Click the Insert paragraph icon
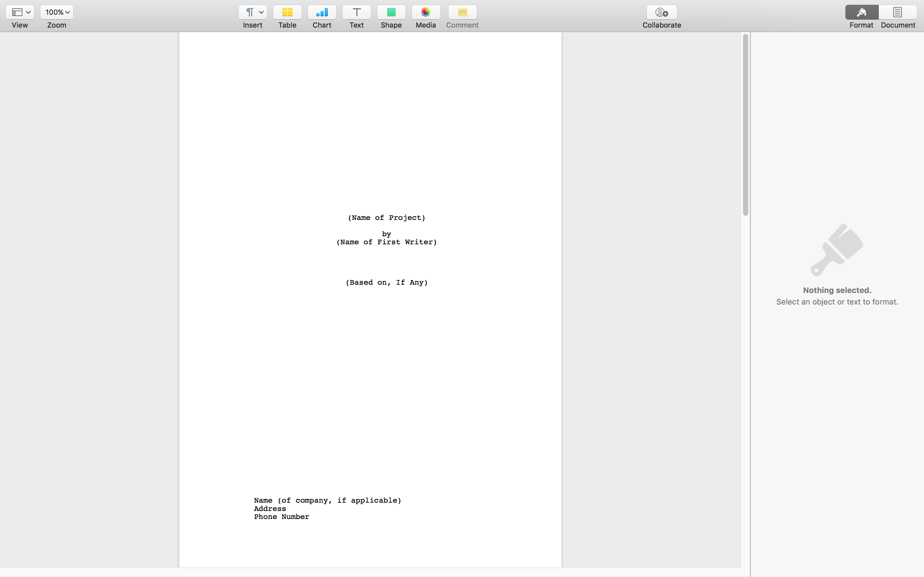This screenshot has width=924, height=577. pos(249,12)
